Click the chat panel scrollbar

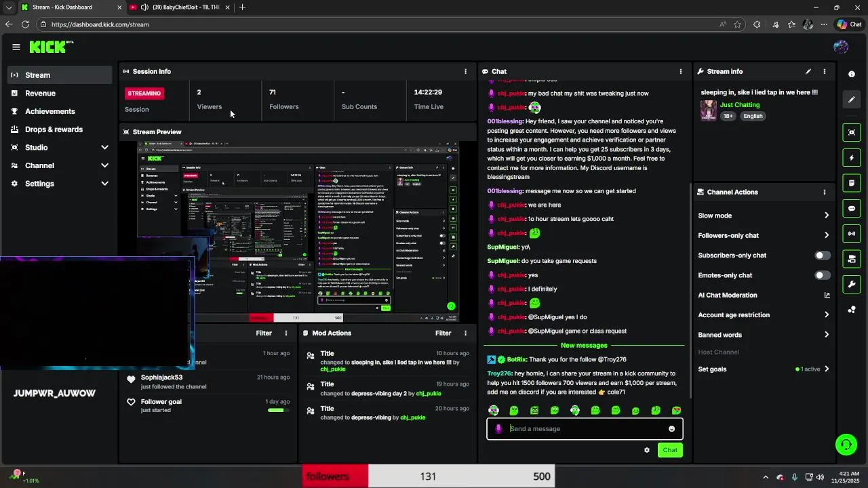coord(690,291)
